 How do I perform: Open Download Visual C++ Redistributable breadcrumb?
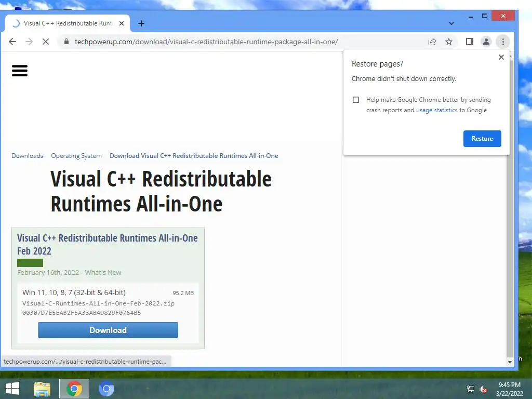[x=194, y=156]
